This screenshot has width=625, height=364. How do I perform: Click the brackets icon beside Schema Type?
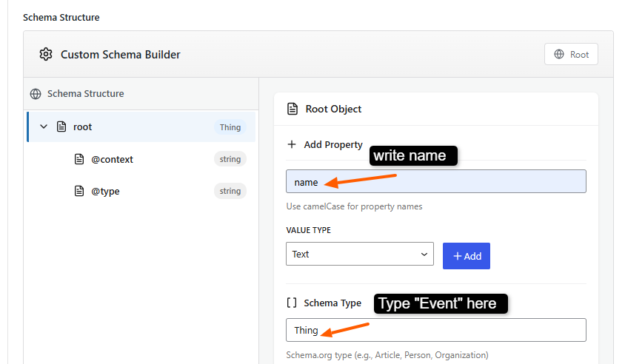[x=292, y=303]
